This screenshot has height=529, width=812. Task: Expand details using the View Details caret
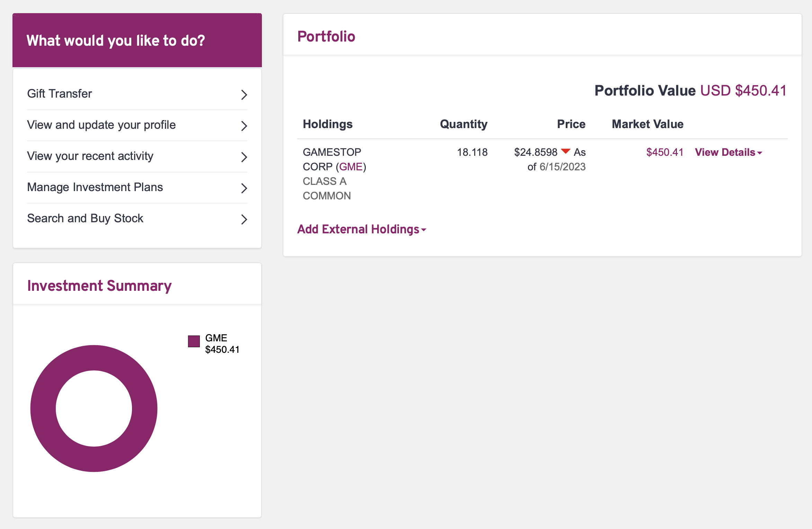click(x=759, y=153)
